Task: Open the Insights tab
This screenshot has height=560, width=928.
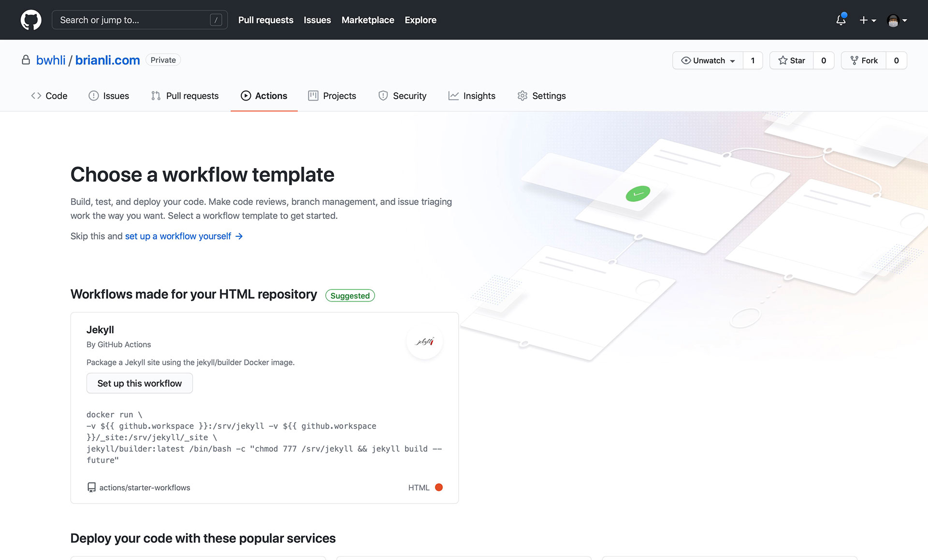Action: (472, 96)
